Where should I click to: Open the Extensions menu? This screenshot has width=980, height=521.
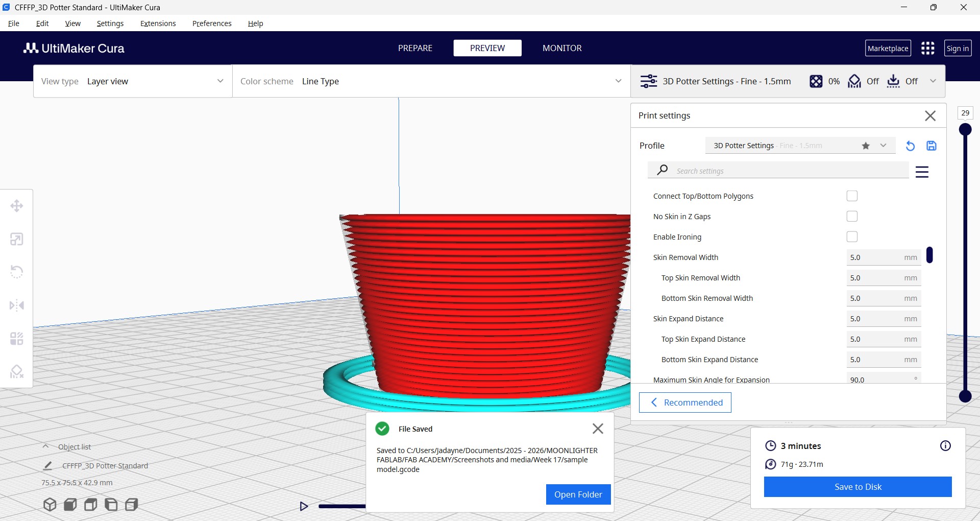click(x=158, y=23)
